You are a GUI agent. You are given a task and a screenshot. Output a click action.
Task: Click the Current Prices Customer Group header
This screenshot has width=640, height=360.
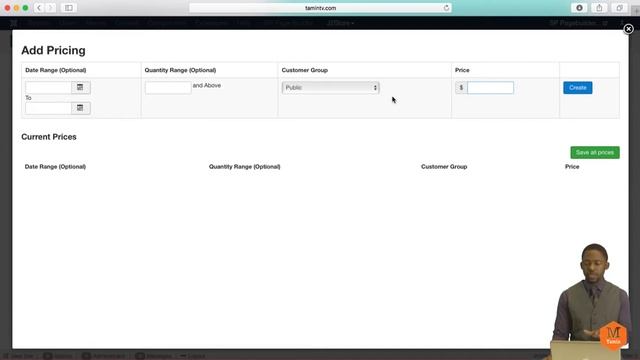pyautogui.click(x=444, y=167)
